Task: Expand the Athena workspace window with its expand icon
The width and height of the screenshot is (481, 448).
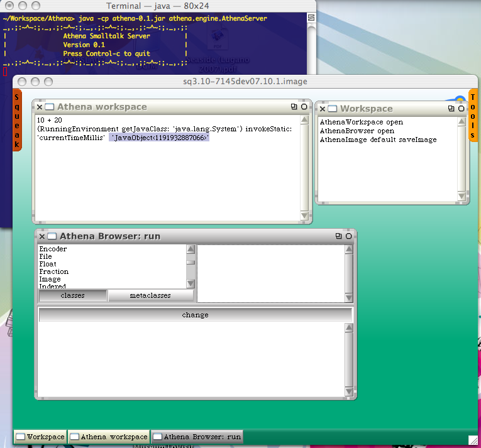Action: [x=294, y=106]
